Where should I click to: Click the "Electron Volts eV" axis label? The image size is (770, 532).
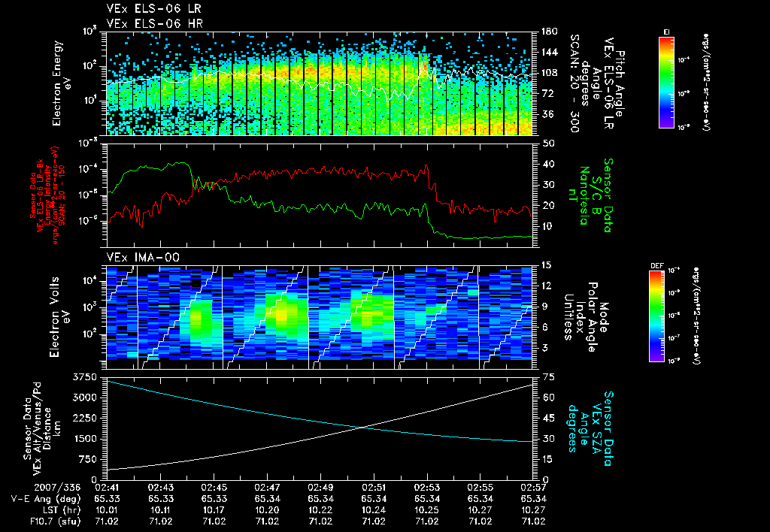[x=59, y=317]
